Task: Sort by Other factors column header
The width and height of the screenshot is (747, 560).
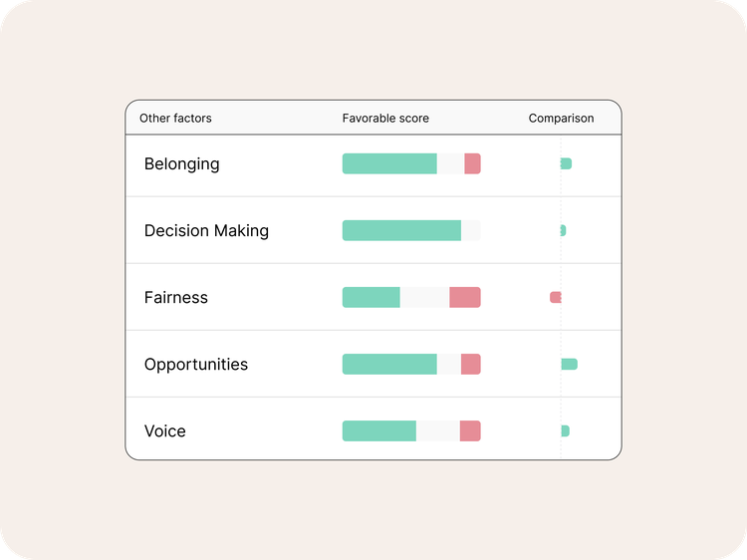Action: click(175, 119)
